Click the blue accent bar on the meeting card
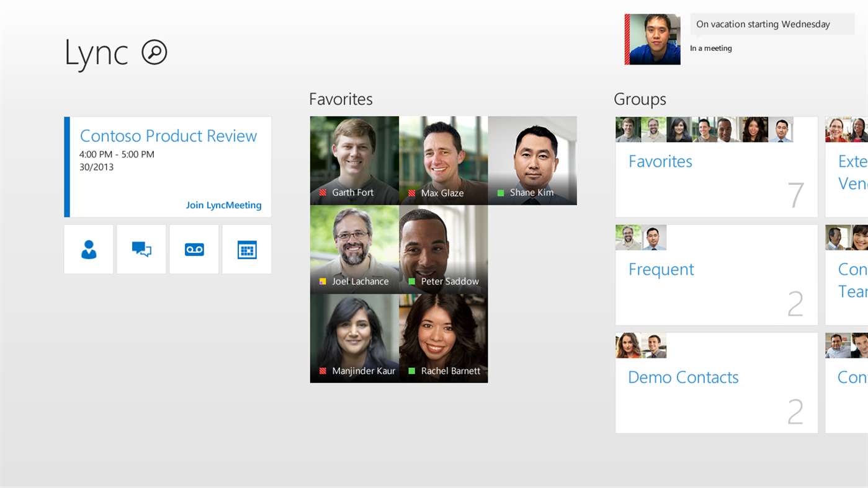This screenshot has width=868, height=488. point(67,167)
